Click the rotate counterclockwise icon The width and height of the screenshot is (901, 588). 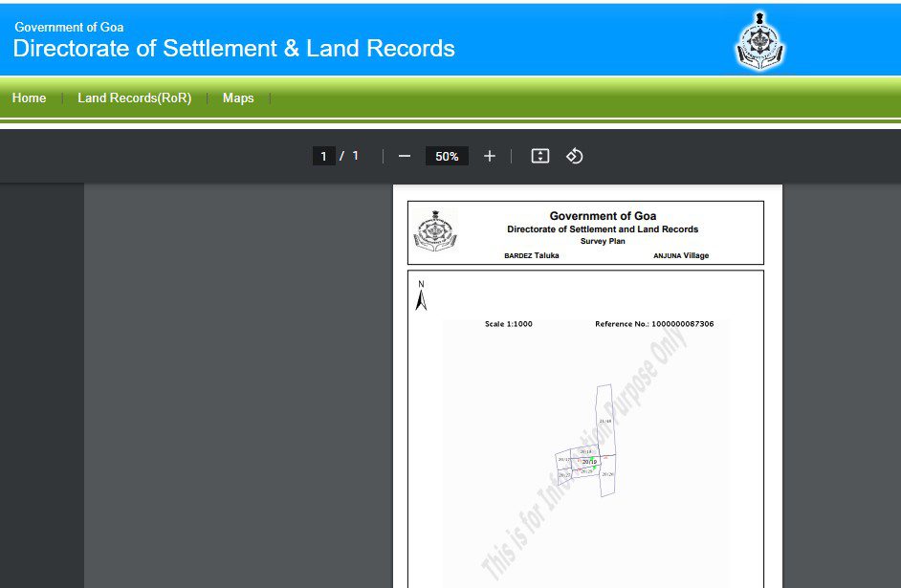pos(574,156)
